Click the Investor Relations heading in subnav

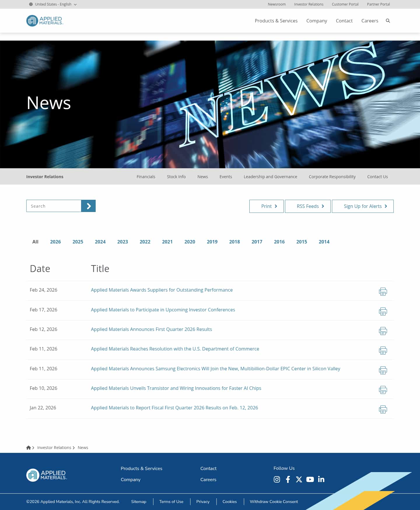45,177
